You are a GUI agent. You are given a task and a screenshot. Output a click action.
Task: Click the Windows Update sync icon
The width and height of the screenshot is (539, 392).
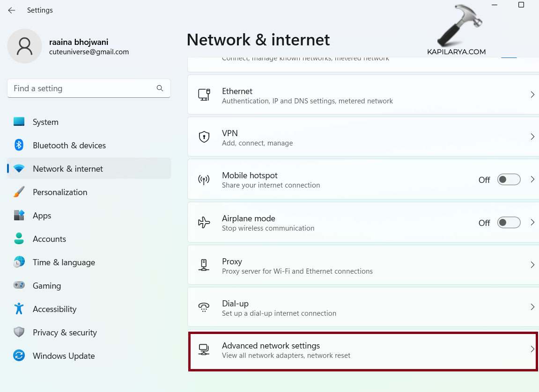(x=19, y=356)
